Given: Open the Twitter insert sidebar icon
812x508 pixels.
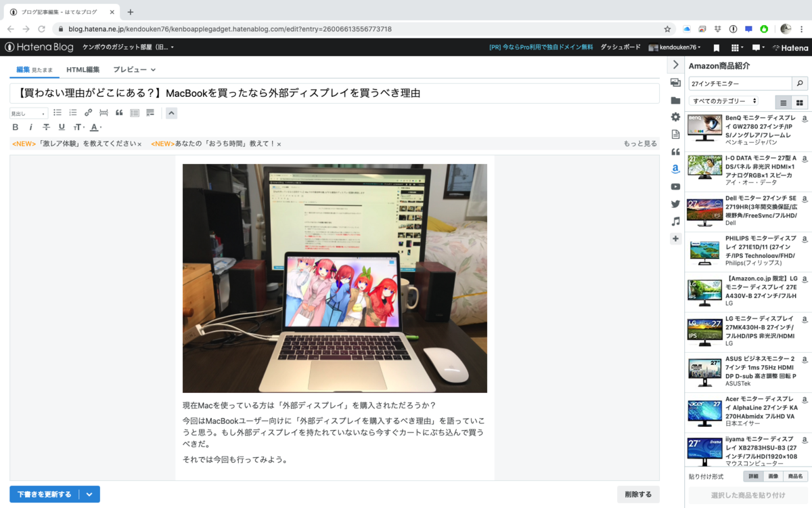Looking at the screenshot, I should [x=675, y=204].
